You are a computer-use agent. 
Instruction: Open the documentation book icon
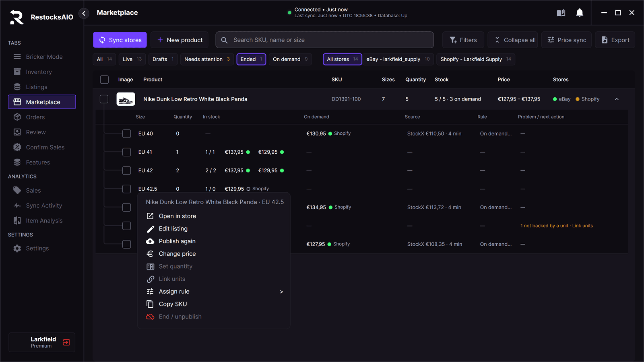pos(561,13)
